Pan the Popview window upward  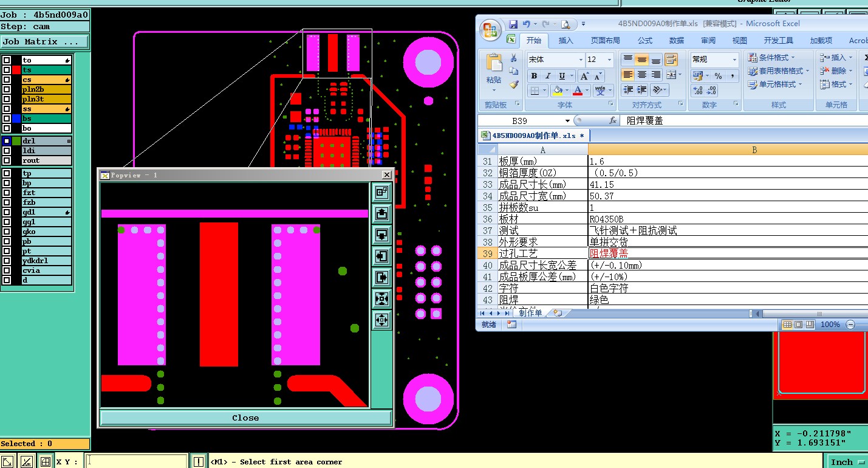tap(381, 213)
